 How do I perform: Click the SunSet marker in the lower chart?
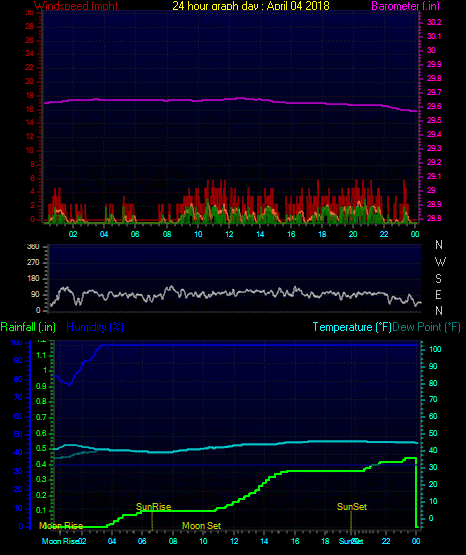(352, 507)
